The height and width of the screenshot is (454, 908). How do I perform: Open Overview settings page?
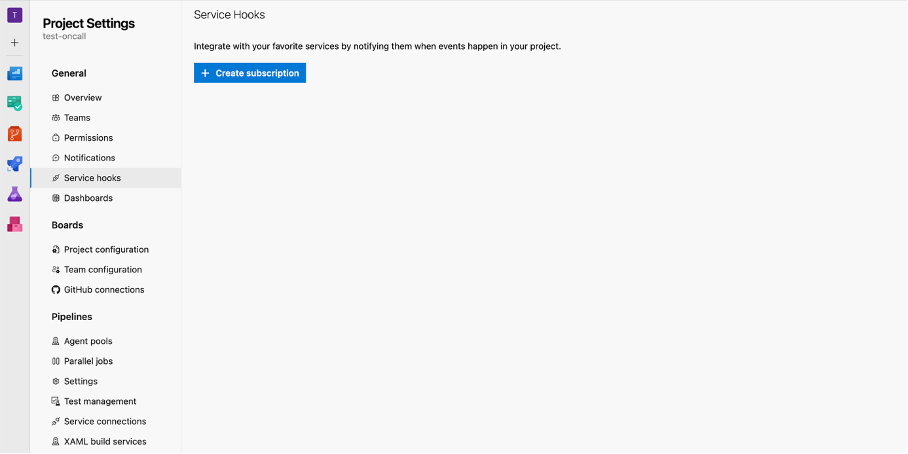pyautogui.click(x=83, y=98)
